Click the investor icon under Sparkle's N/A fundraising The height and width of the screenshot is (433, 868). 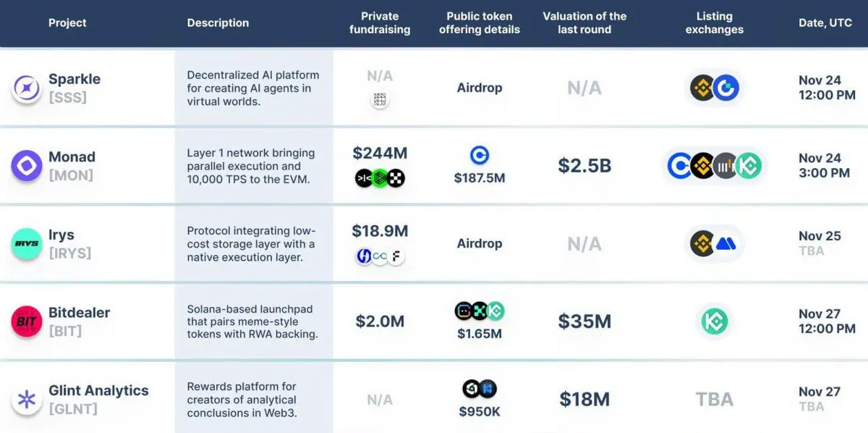(x=380, y=101)
